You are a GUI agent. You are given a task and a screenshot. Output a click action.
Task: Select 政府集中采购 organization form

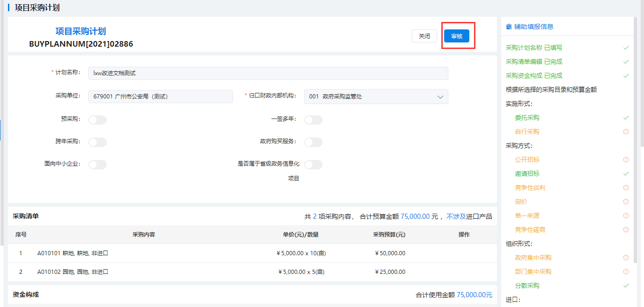(533, 258)
